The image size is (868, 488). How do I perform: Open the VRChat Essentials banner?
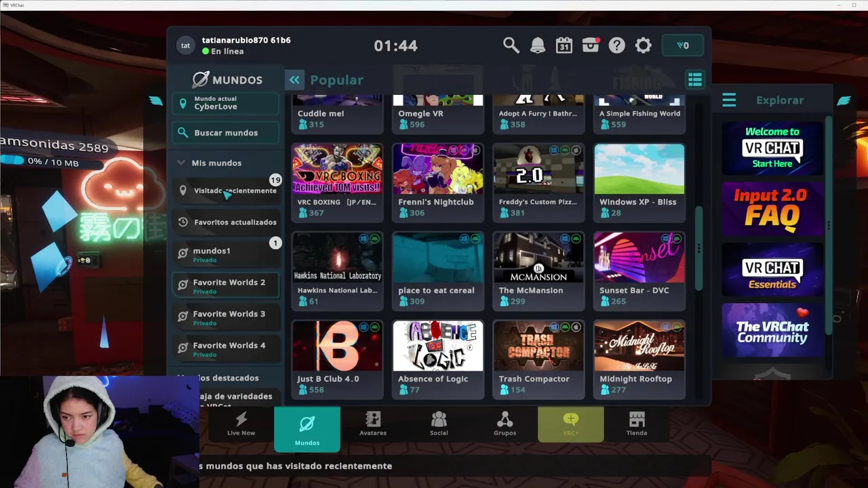pyautogui.click(x=772, y=269)
